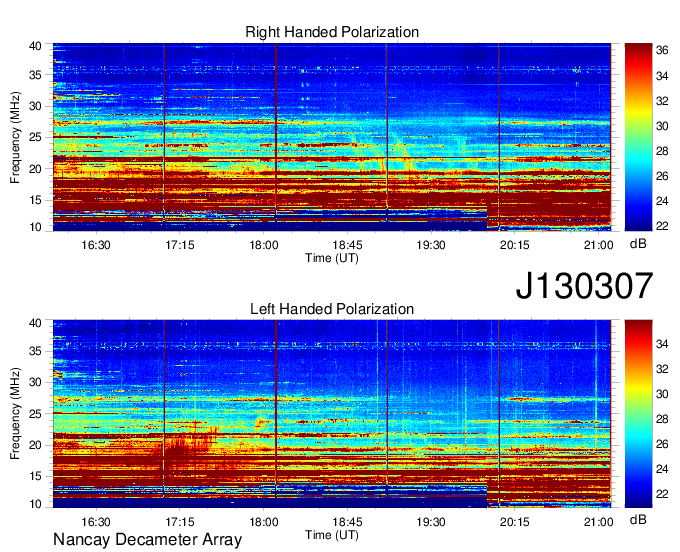
Task: Click the "20" frequency tick of Left Handed plot
Action: point(36,445)
